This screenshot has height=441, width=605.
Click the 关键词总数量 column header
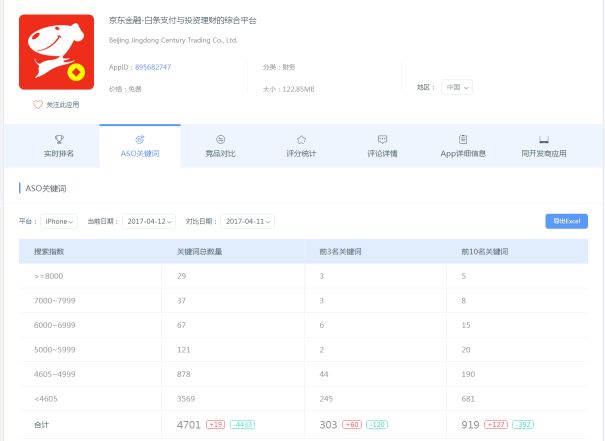click(x=199, y=252)
